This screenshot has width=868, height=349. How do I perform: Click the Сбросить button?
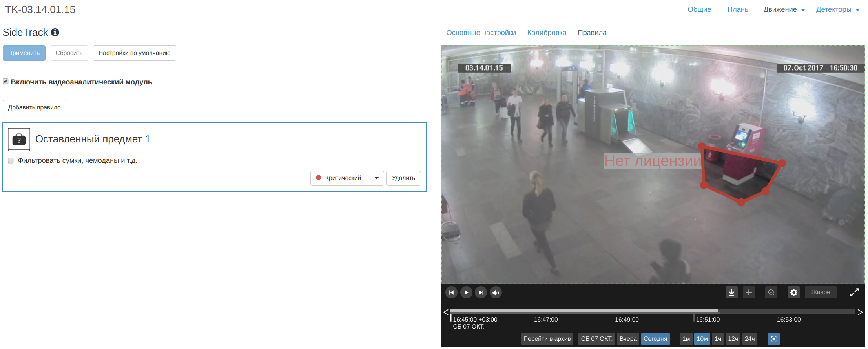(x=69, y=53)
